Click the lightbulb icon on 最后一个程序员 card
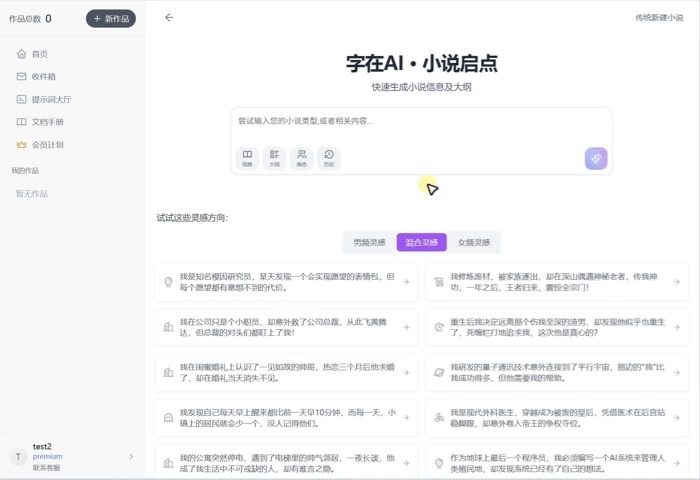 [439, 463]
